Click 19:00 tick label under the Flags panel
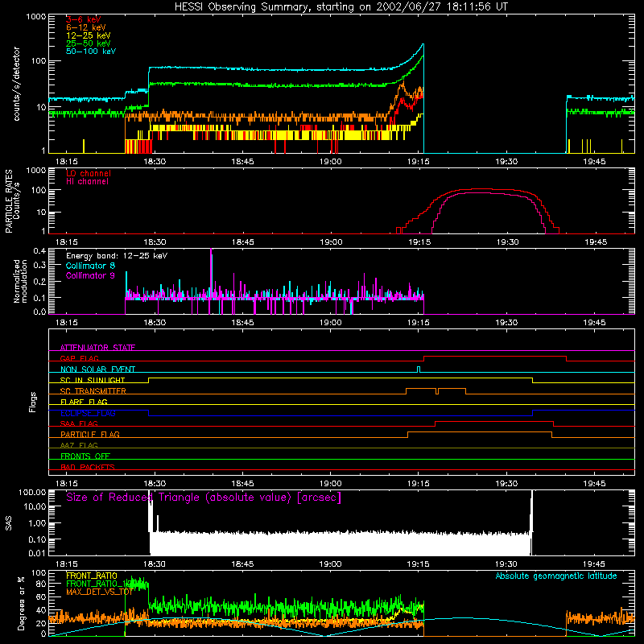This screenshot has width=644, height=644. tap(331, 484)
